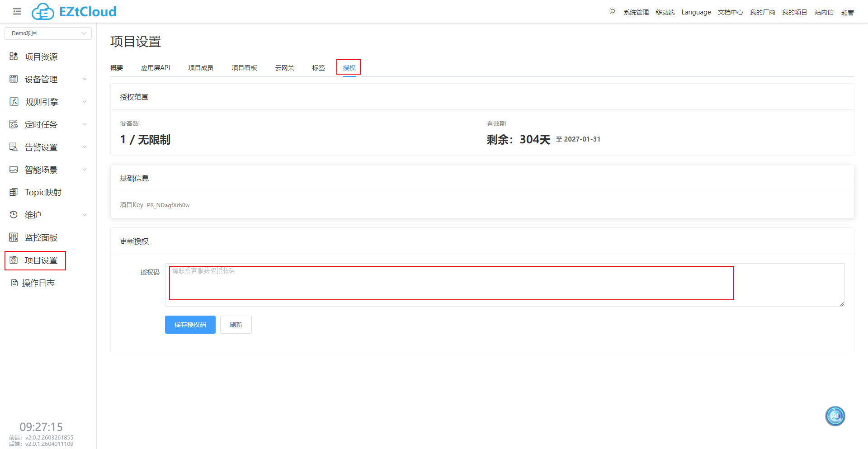The image size is (868, 449).
Task: Click the 站内信 message icon
Action: click(824, 12)
